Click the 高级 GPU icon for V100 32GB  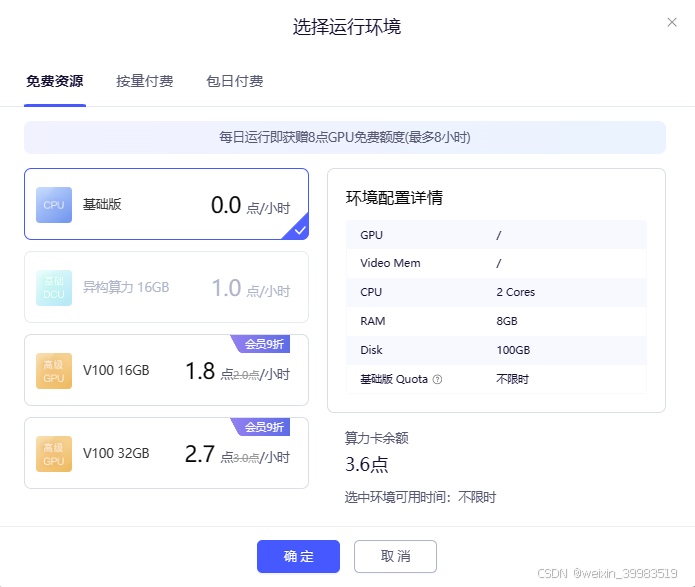(54, 454)
